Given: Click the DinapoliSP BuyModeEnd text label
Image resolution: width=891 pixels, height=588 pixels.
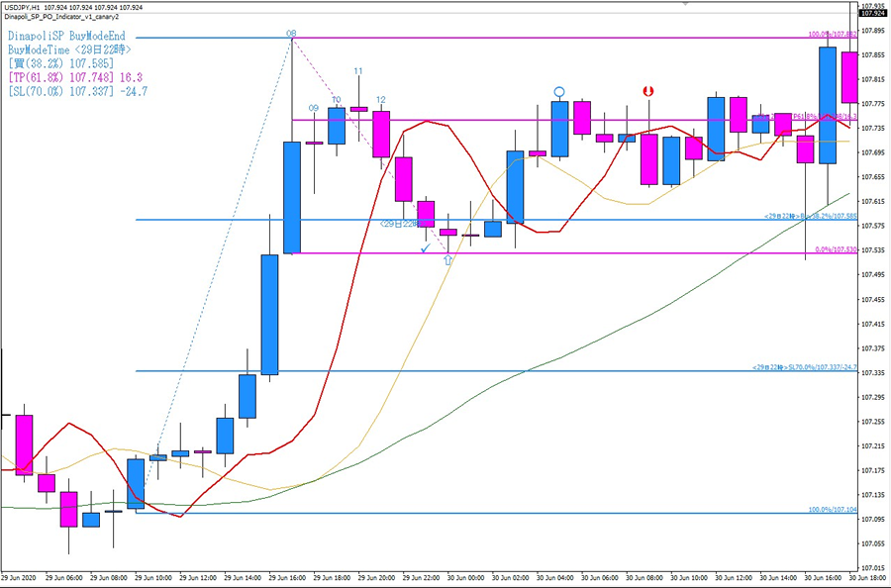Looking at the screenshot, I should [66, 36].
